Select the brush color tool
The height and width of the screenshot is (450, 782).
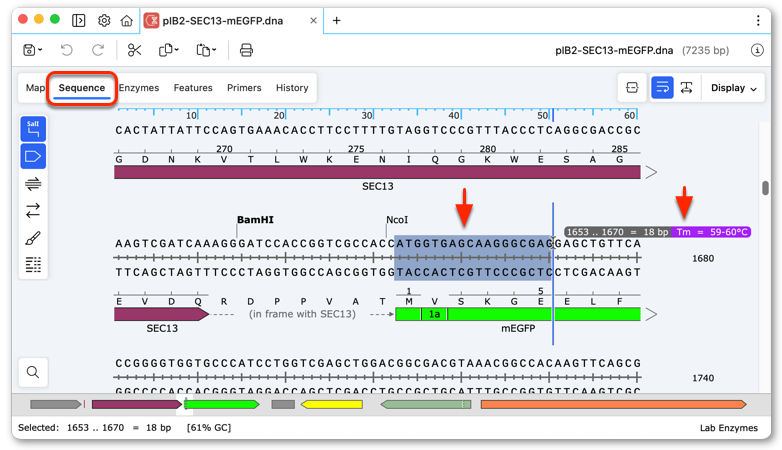pyautogui.click(x=33, y=238)
